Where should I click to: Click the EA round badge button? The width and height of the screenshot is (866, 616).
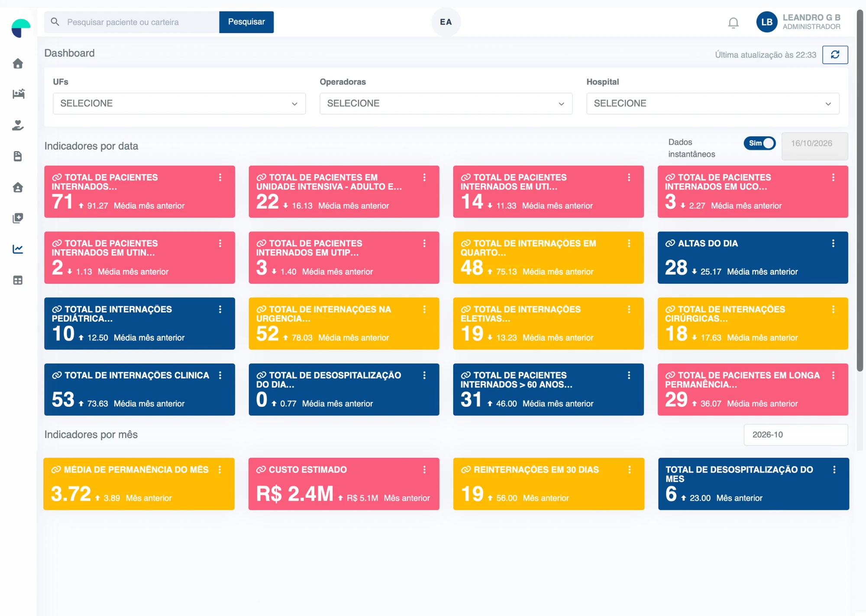pyautogui.click(x=446, y=22)
